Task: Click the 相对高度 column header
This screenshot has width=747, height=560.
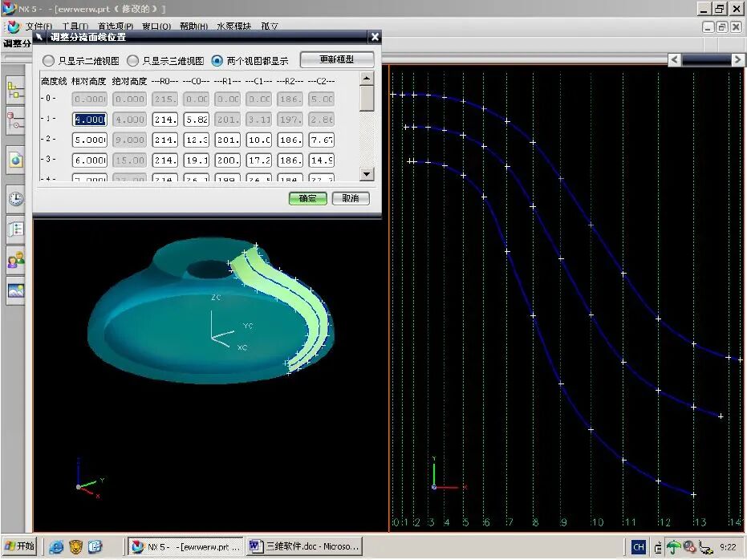Action: 88,81
